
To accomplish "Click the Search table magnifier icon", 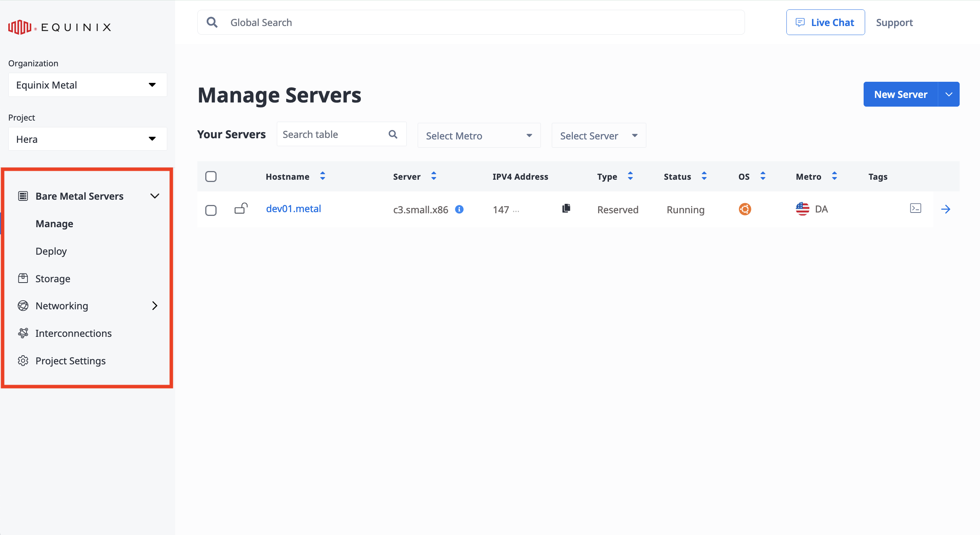I will pos(393,135).
